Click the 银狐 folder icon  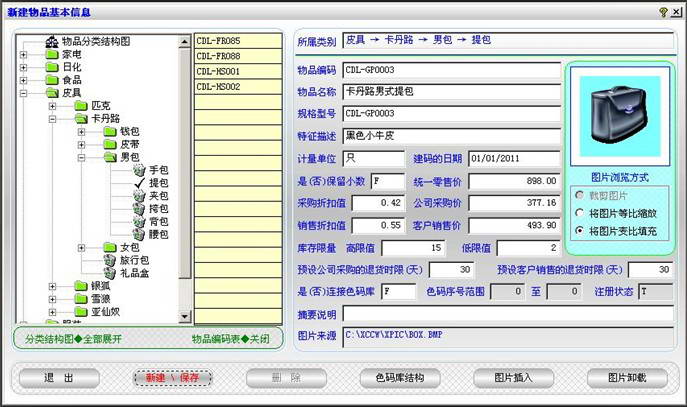point(81,286)
